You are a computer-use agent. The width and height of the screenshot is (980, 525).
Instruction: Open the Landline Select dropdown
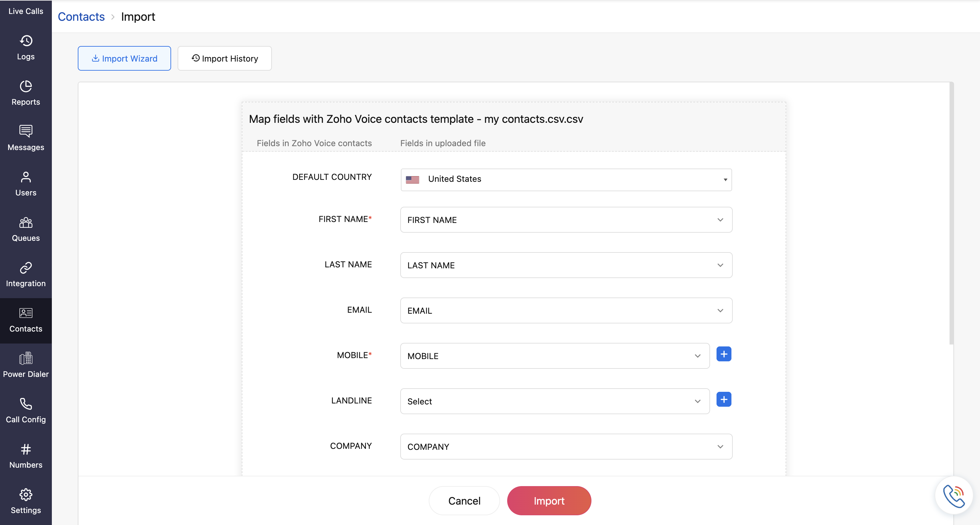555,401
